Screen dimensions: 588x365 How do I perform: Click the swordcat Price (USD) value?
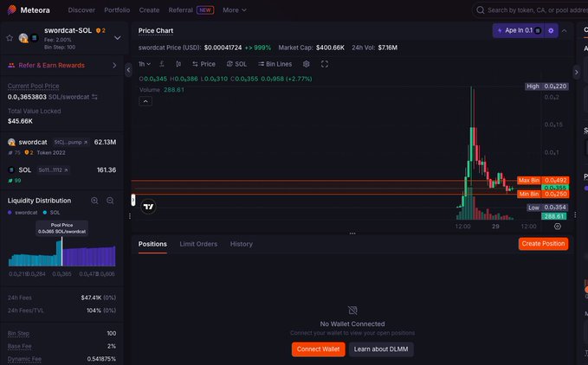(223, 48)
